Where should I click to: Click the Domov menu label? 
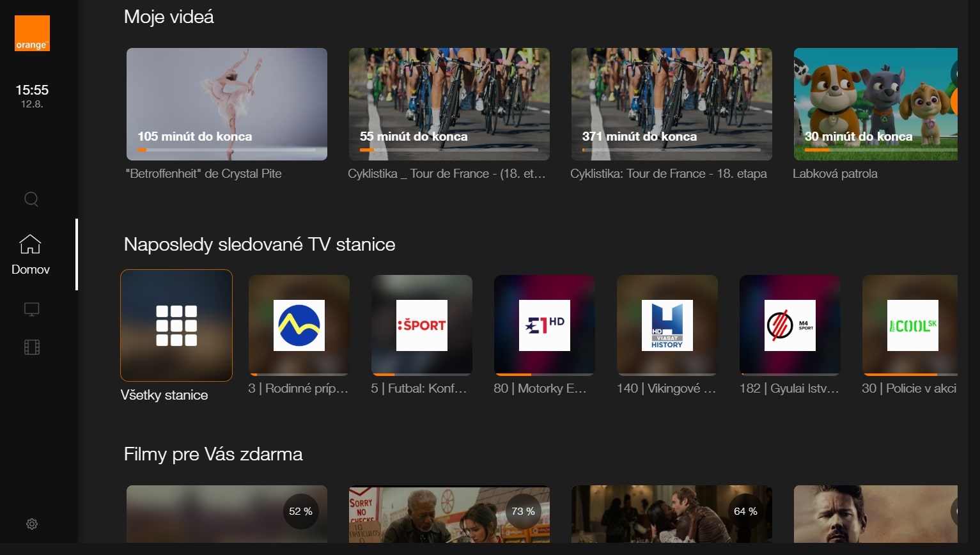click(31, 269)
